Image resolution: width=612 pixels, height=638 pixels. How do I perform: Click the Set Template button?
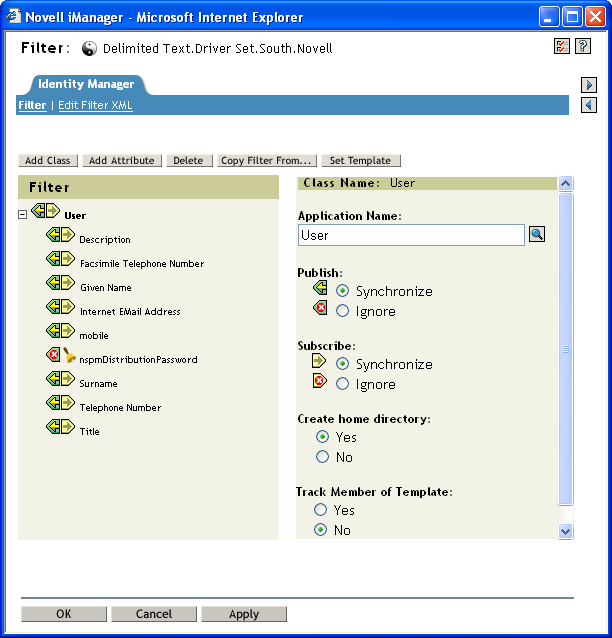[361, 160]
